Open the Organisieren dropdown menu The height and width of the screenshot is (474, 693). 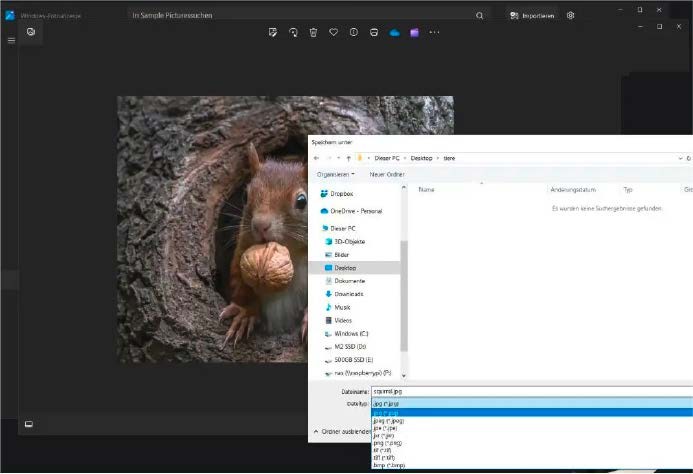pos(336,174)
